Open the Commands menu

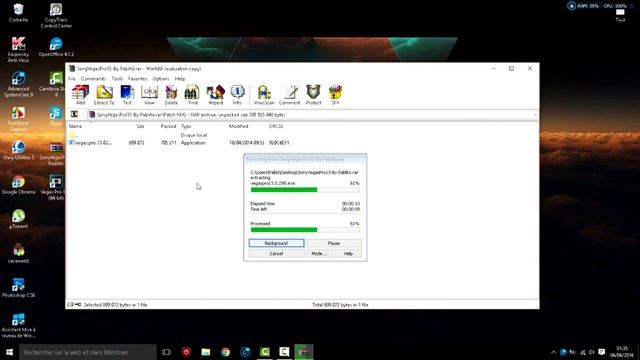pyautogui.click(x=93, y=78)
